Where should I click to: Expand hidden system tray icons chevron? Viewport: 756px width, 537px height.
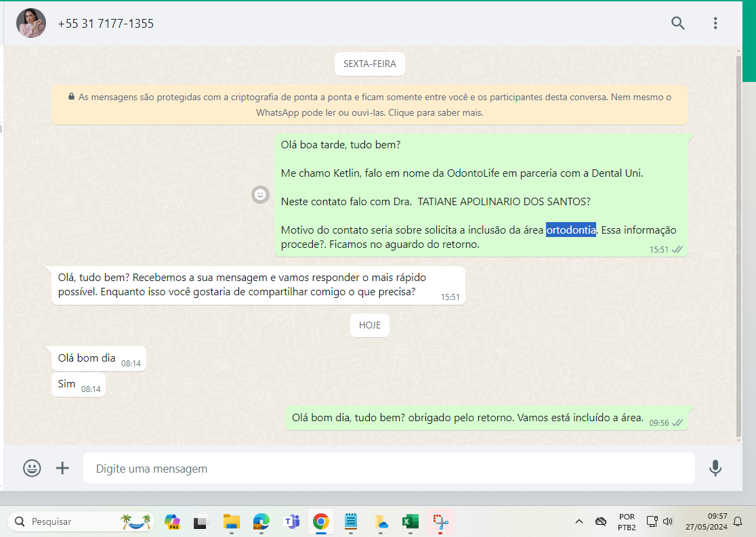579,521
